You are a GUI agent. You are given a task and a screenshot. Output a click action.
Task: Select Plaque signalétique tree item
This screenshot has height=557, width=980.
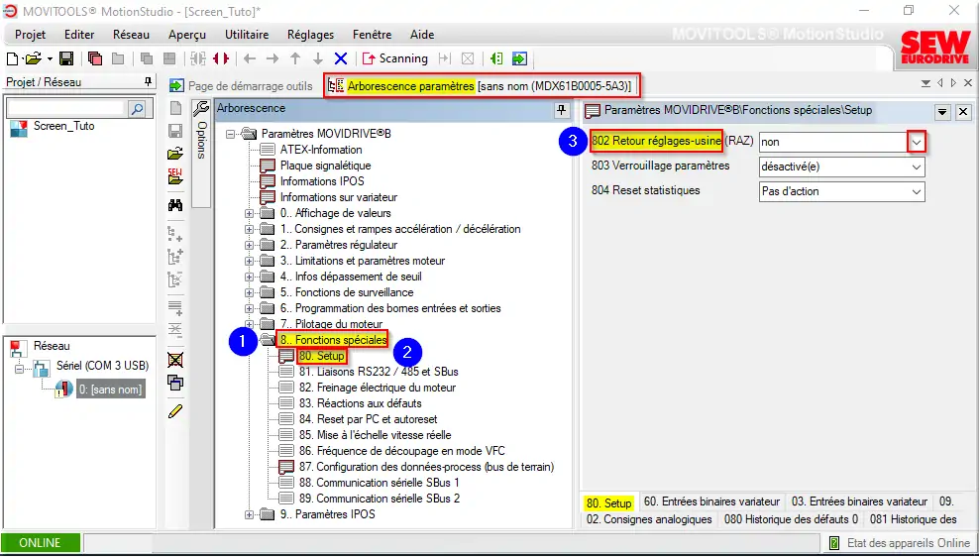[326, 166]
